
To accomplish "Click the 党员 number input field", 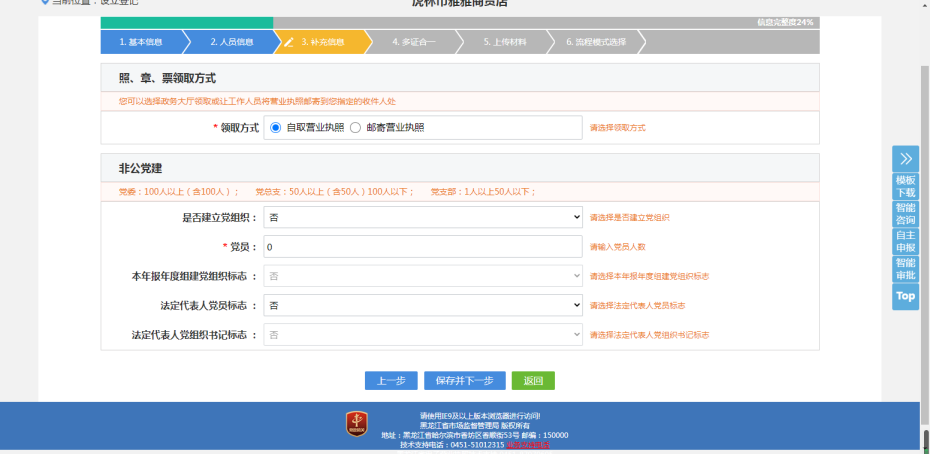I will pyautogui.click(x=423, y=247).
